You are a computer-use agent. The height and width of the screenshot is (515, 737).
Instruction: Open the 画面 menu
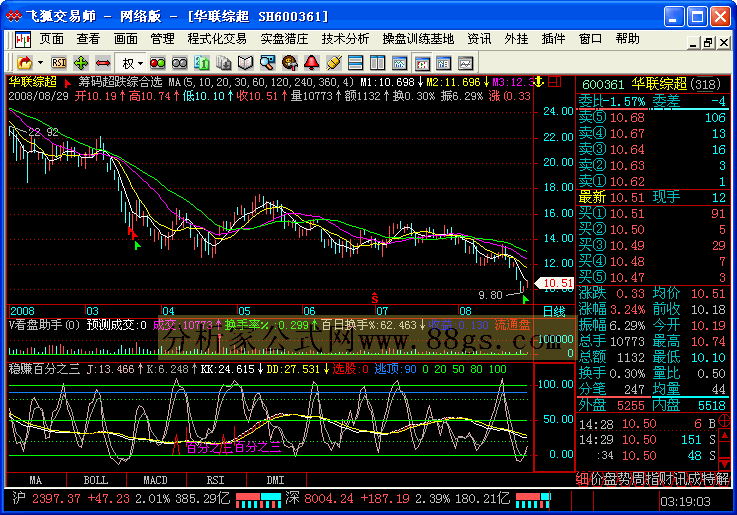click(x=125, y=39)
